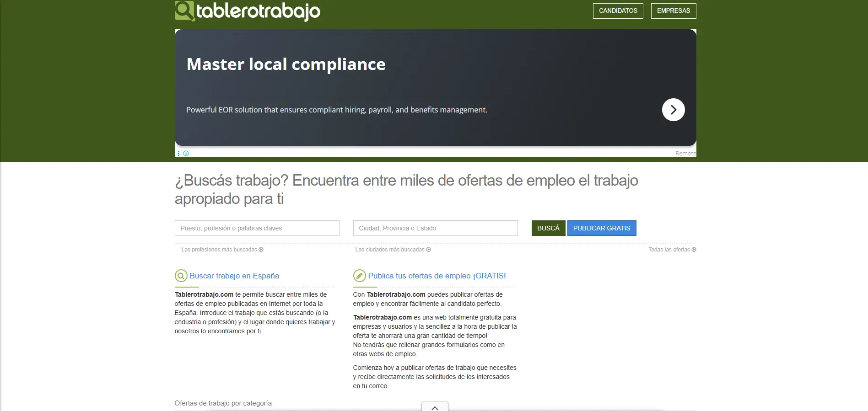The height and width of the screenshot is (411, 868).
Task: Open the ad options three-dot icon
Action: point(178,154)
